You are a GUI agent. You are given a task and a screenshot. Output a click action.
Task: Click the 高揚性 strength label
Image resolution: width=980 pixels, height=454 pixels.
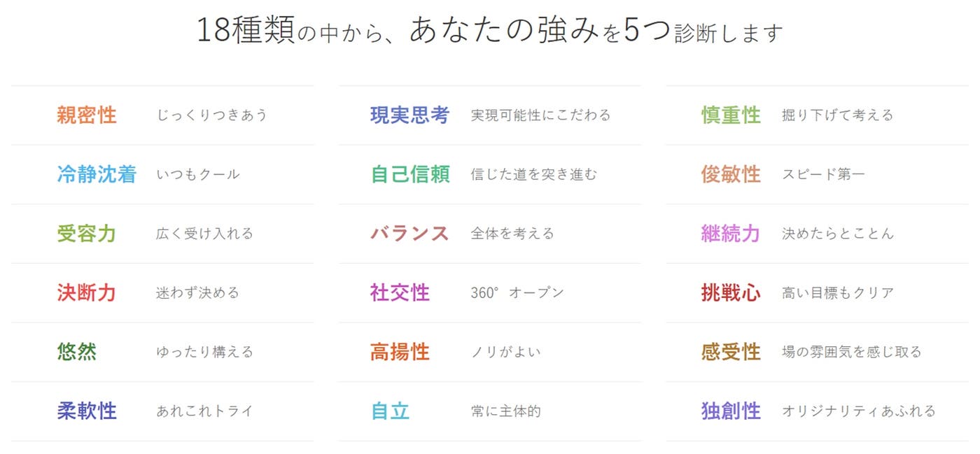(400, 352)
